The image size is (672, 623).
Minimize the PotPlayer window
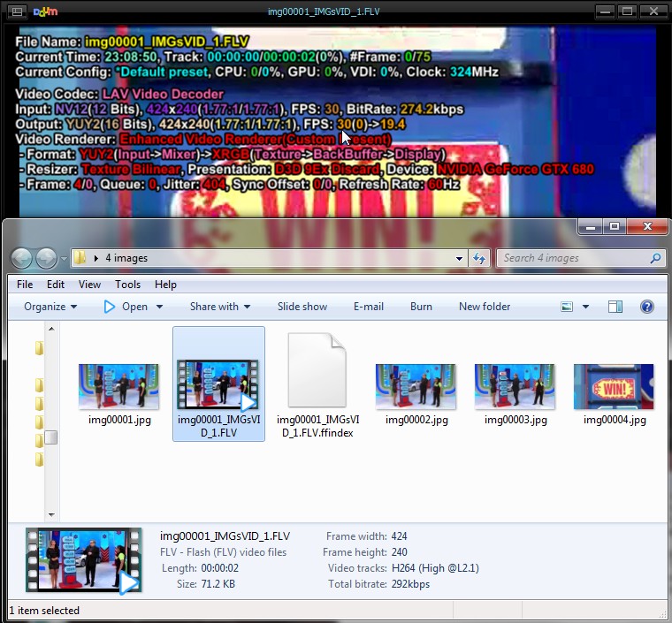point(605,11)
